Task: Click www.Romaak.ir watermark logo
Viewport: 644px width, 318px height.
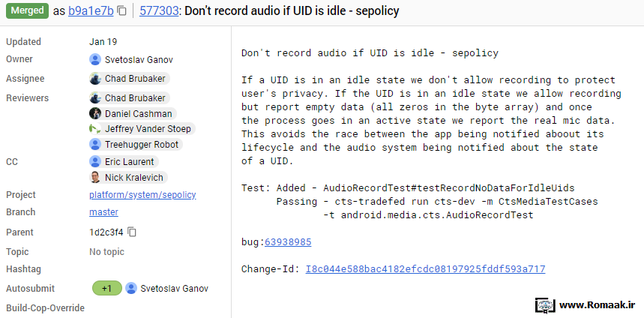Action: [586, 304]
